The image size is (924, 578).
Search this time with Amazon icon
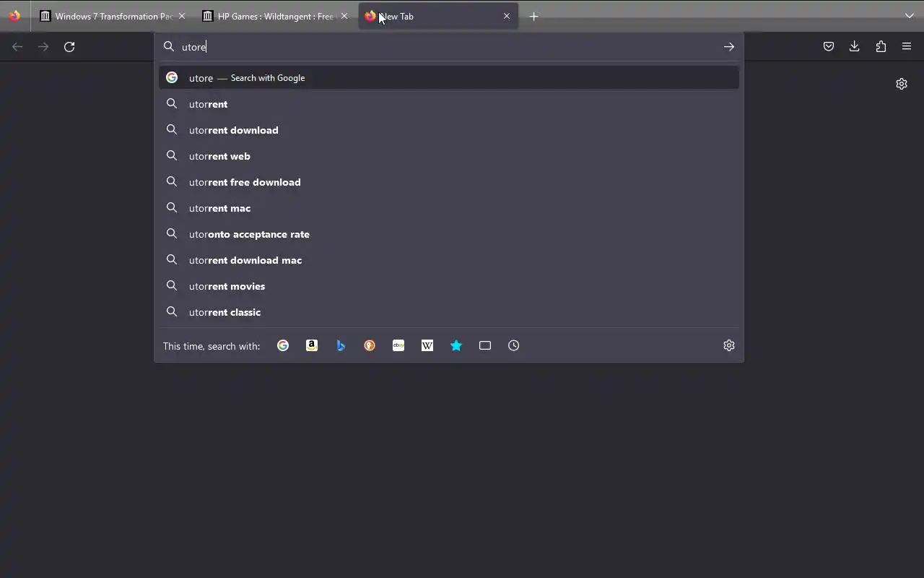(312, 345)
